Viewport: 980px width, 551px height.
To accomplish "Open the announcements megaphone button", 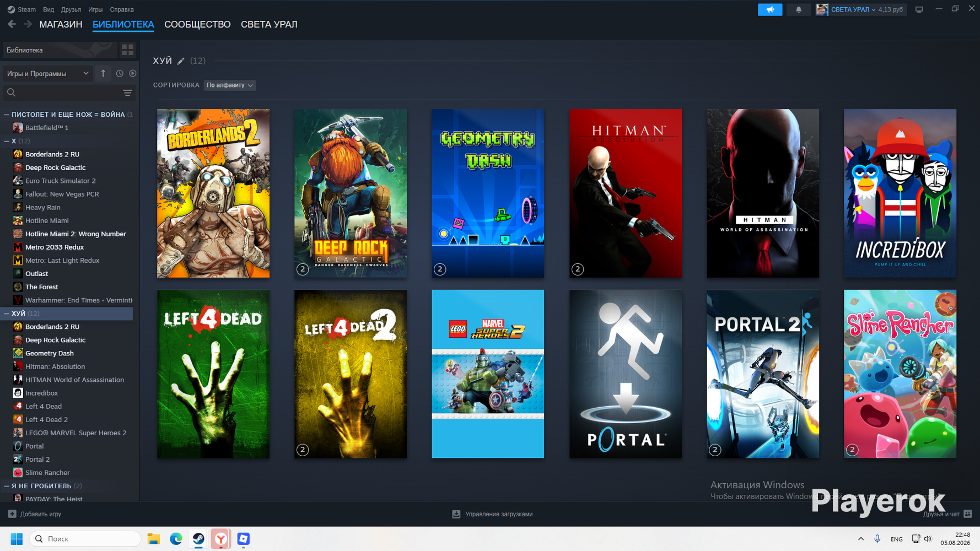I will 770,9.
